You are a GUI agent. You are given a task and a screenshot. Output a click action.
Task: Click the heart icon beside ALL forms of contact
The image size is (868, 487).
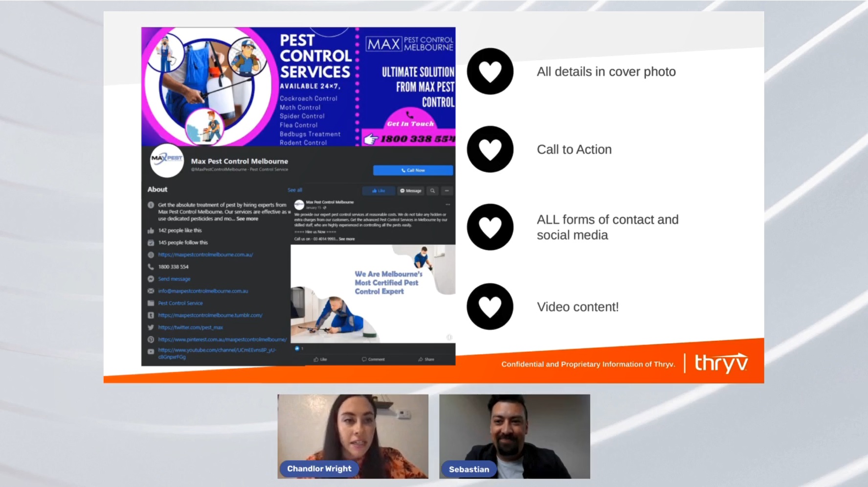(490, 227)
